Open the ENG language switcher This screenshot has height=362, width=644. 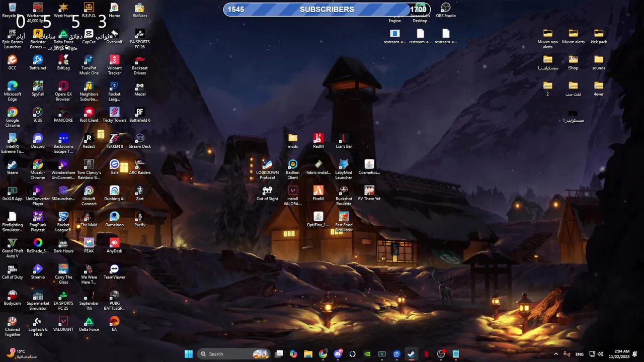[580, 354]
